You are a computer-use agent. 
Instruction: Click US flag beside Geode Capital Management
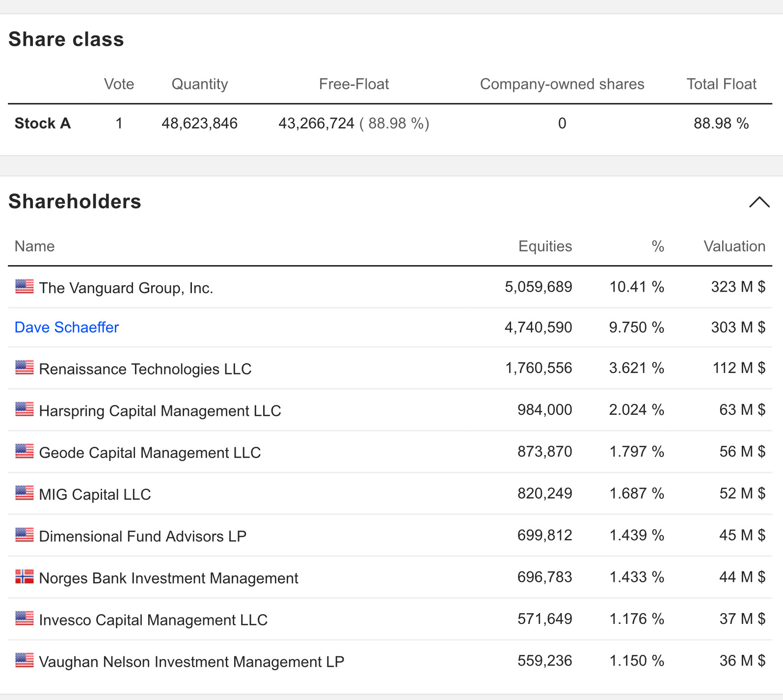(25, 451)
